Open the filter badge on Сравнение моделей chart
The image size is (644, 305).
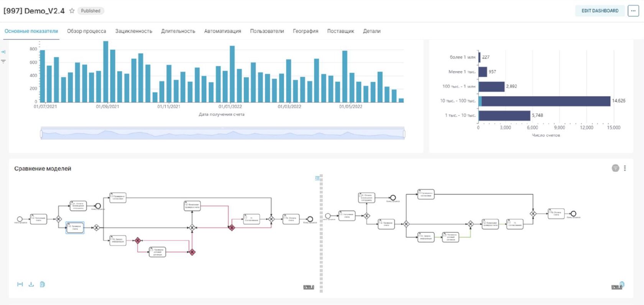point(615,168)
